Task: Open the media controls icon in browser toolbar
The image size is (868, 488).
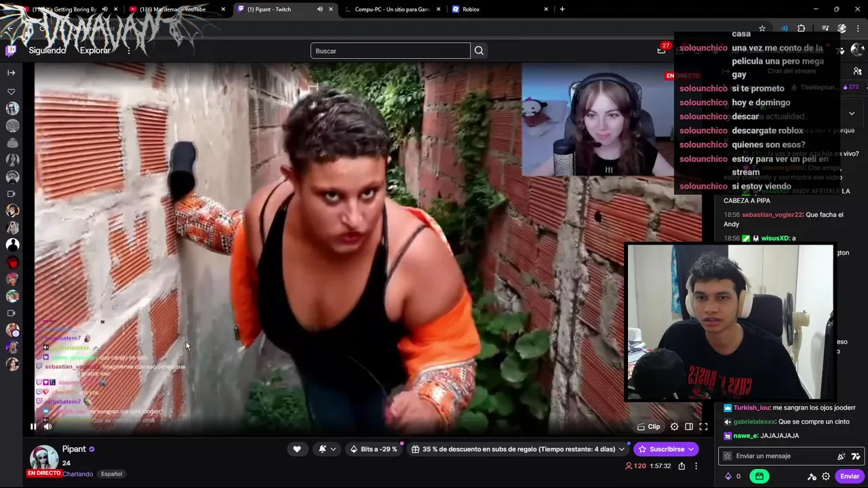Action: 825,28
